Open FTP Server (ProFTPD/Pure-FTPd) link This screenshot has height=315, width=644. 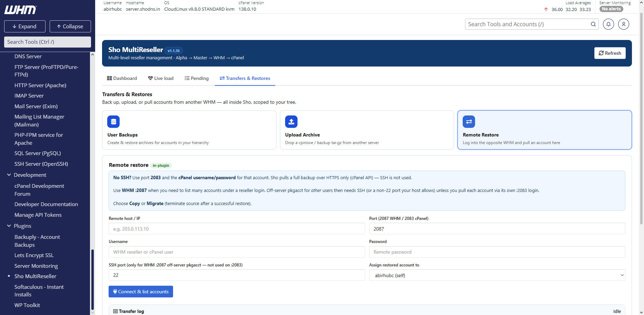(x=47, y=71)
